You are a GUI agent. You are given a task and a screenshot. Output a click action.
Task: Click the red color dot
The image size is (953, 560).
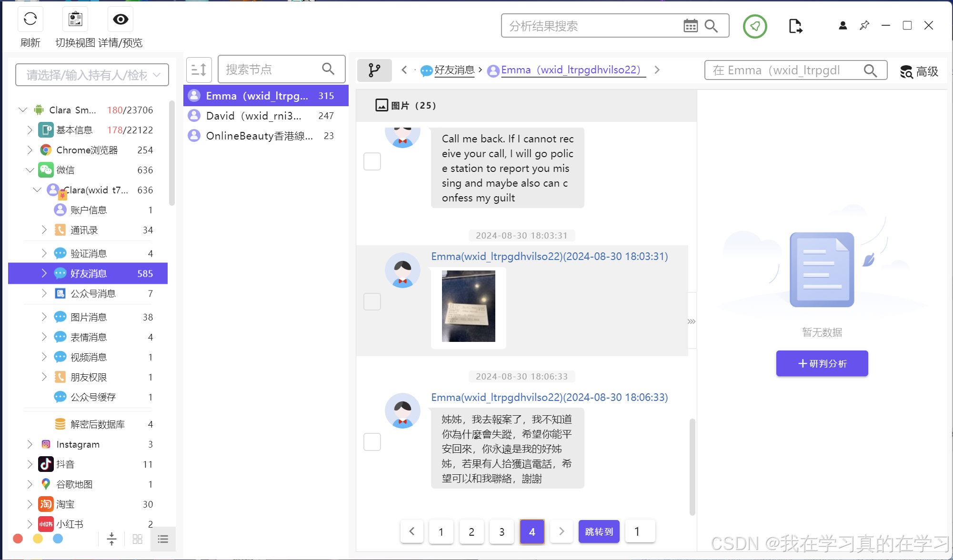coord(18,539)
